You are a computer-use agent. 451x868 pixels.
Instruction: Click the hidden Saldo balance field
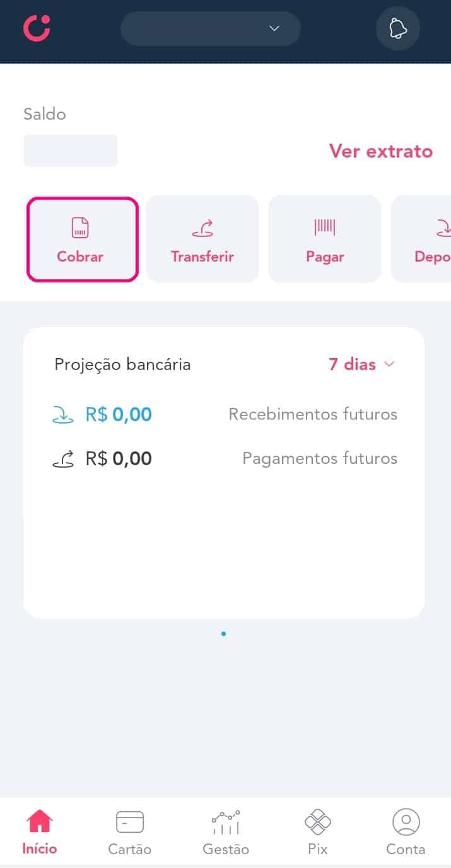[x=71, y=151]
